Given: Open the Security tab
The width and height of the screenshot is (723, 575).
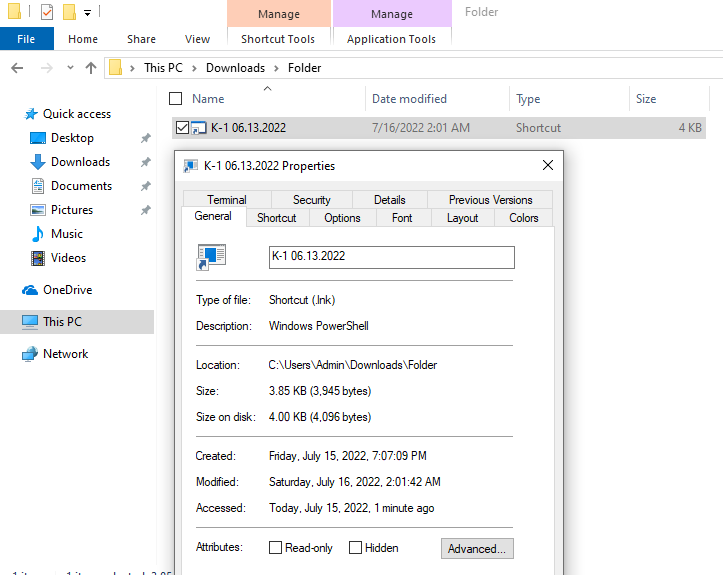Looking at the screenshot, I should pyautogui.click(x=311, y=200).
